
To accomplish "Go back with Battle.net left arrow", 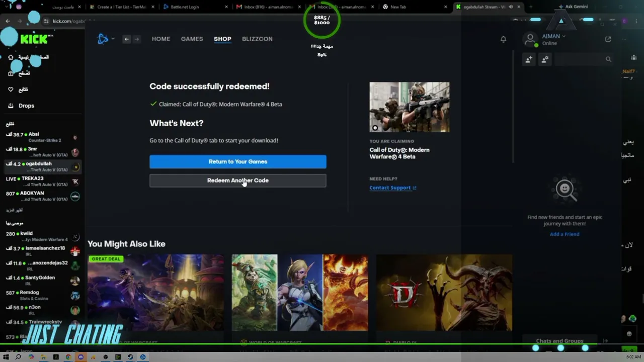I will [x=127, y=39].
